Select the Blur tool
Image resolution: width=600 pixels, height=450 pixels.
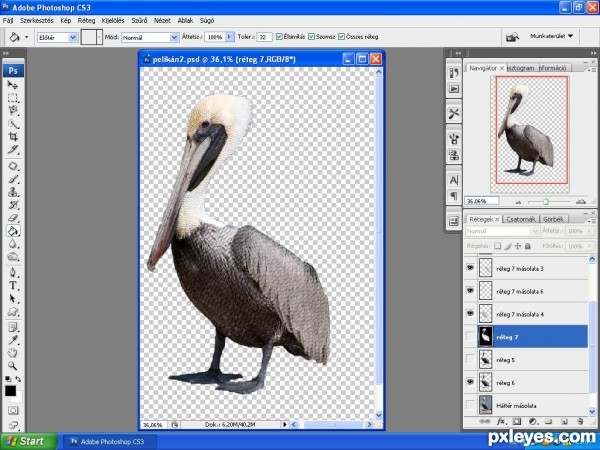tap(13, 244)
